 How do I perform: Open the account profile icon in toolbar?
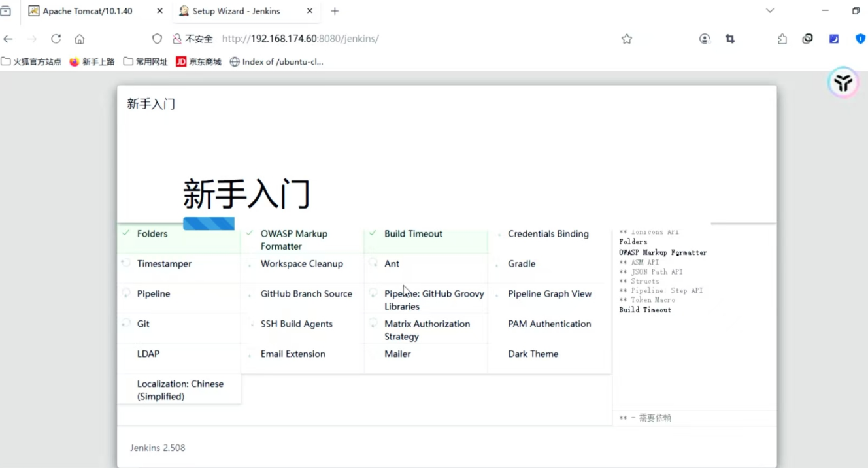click(x=705, y=39)
